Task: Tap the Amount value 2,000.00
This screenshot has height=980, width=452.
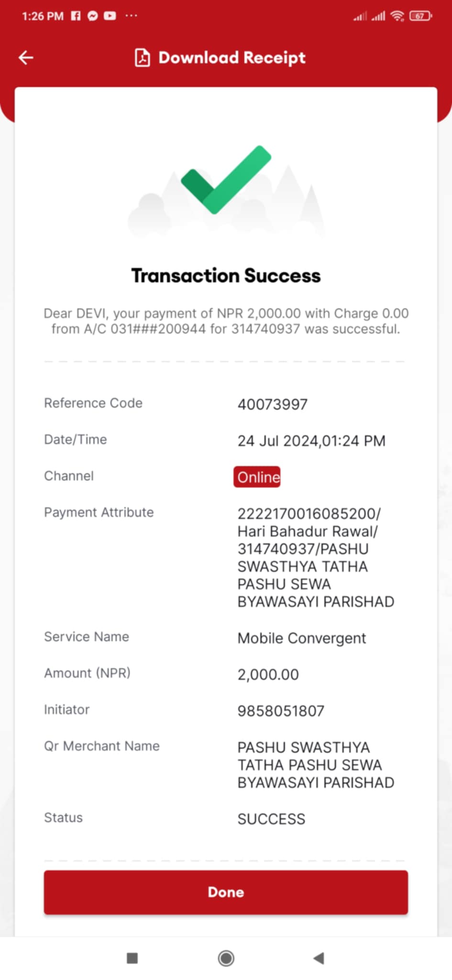Action: tap(268, 675)
